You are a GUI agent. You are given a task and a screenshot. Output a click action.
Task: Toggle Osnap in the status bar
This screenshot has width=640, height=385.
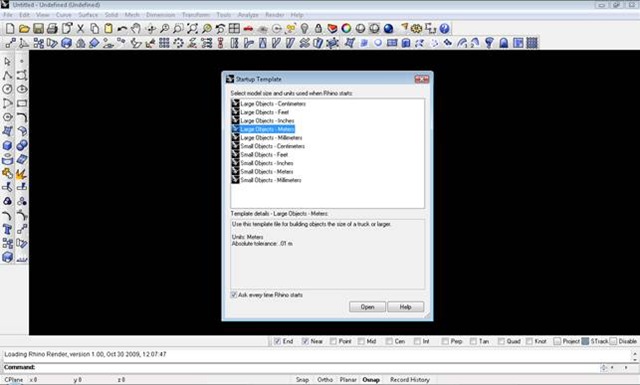(371, 380)
